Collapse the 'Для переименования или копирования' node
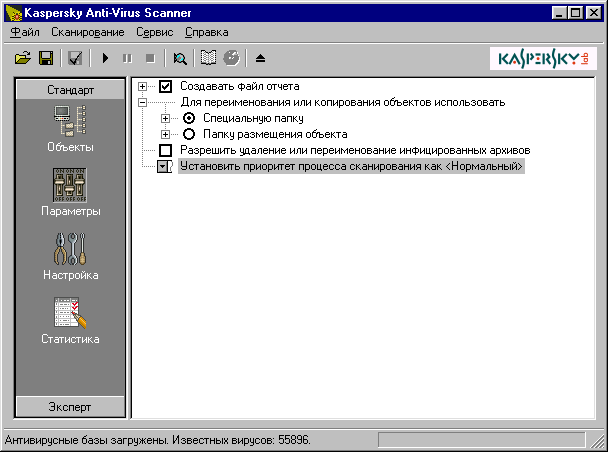 143,102
